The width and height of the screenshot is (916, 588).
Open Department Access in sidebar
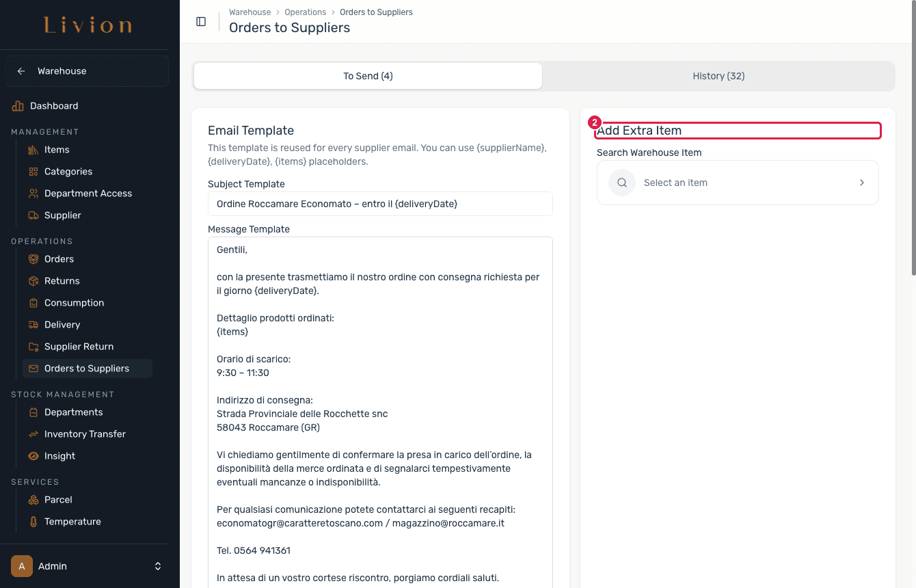click(87, 193)
